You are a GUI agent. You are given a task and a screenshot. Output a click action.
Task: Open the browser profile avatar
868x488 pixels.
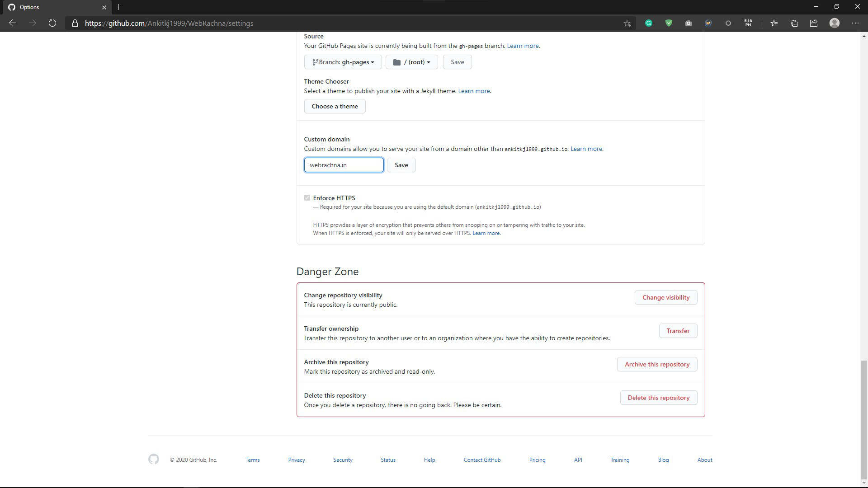pyautogui.click(x=835, y=23)
